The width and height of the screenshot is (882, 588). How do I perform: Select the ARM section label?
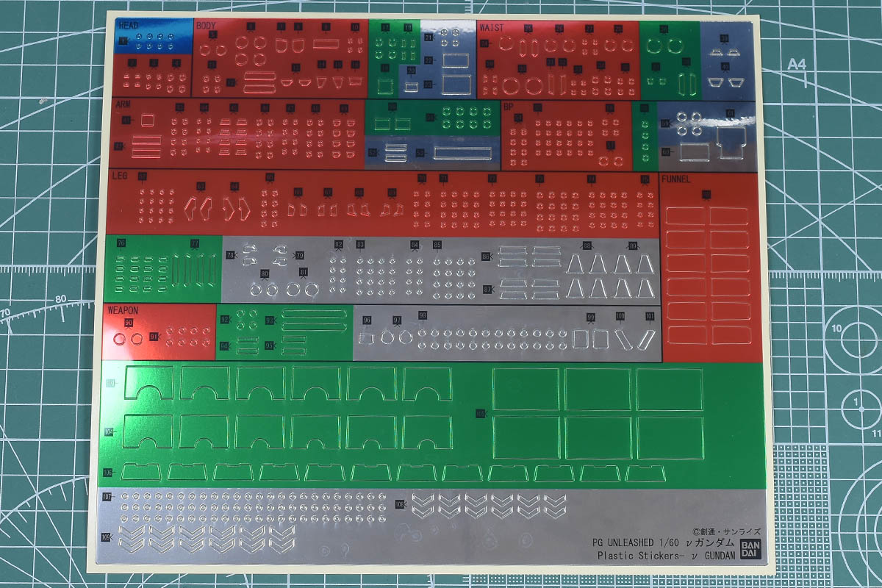(x=123, y=105)
